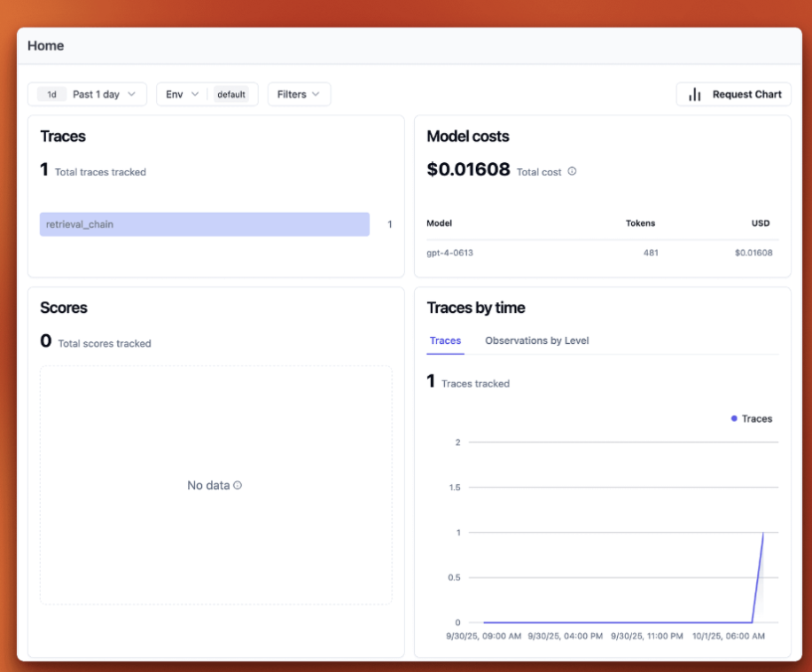Image resolution: width=812 pixels, height=672 pixels.
Task: Click the default environment badge
Action: [231, 94]
